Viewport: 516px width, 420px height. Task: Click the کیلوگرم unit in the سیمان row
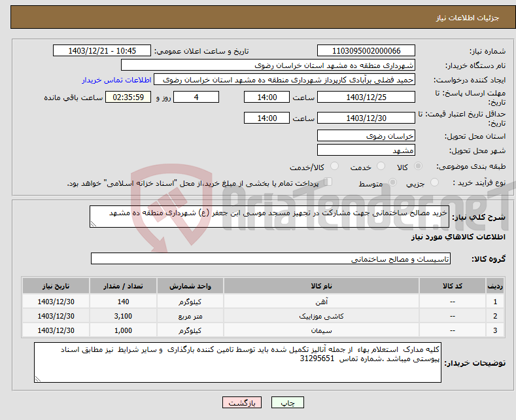tap(190, 330)
